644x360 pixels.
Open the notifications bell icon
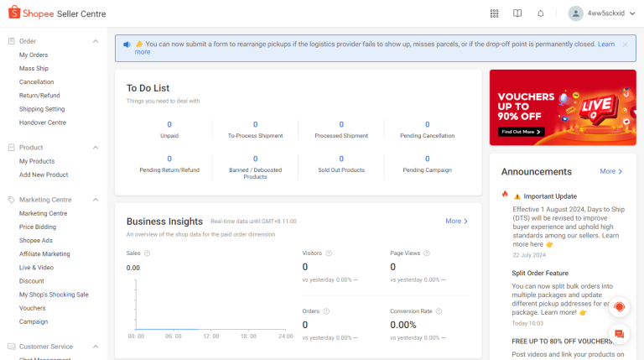click(x=541, y=13)
